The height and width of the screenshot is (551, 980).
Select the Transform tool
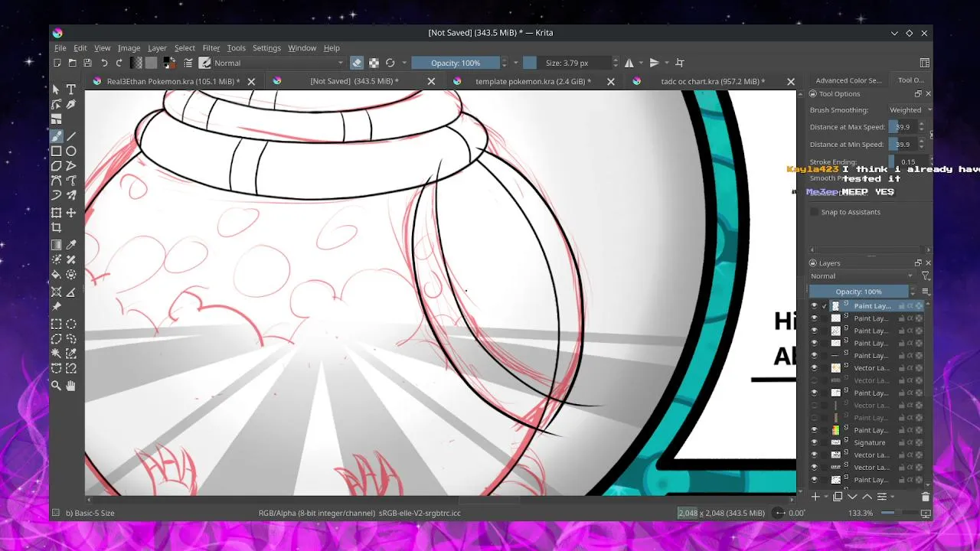[56, 213]
